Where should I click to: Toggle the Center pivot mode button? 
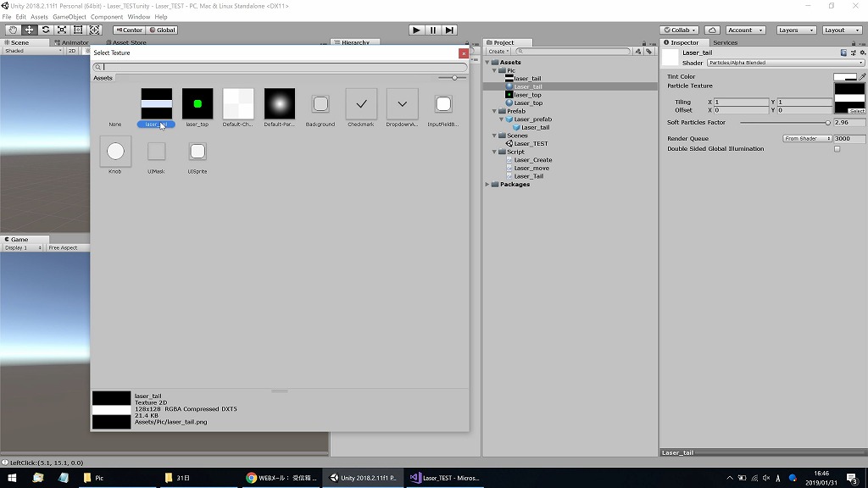(x=130, y=30)
